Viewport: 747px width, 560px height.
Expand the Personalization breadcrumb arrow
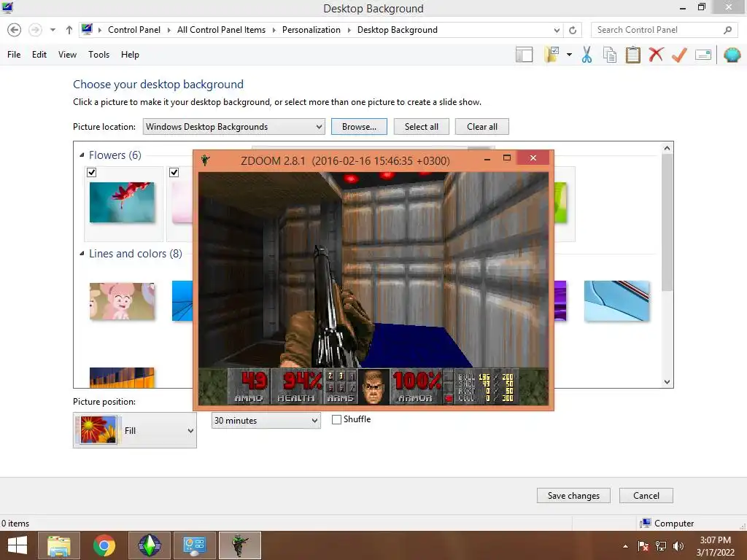(349, 30)
